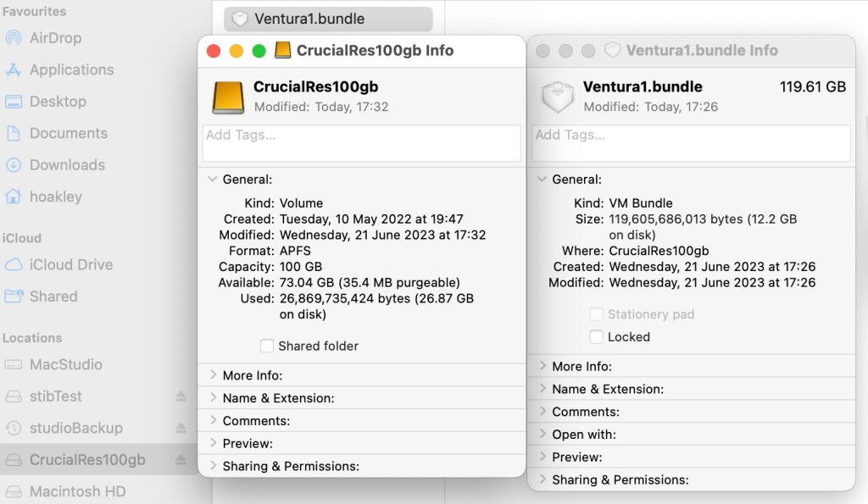Enable the Shared folder checkbox
The image size is (868, 504).
coord(267,346)
